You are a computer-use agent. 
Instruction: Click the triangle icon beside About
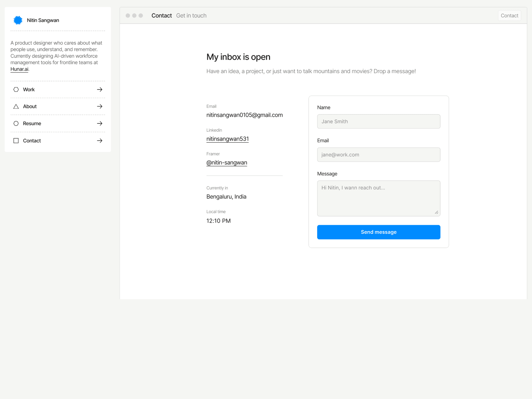16,106
